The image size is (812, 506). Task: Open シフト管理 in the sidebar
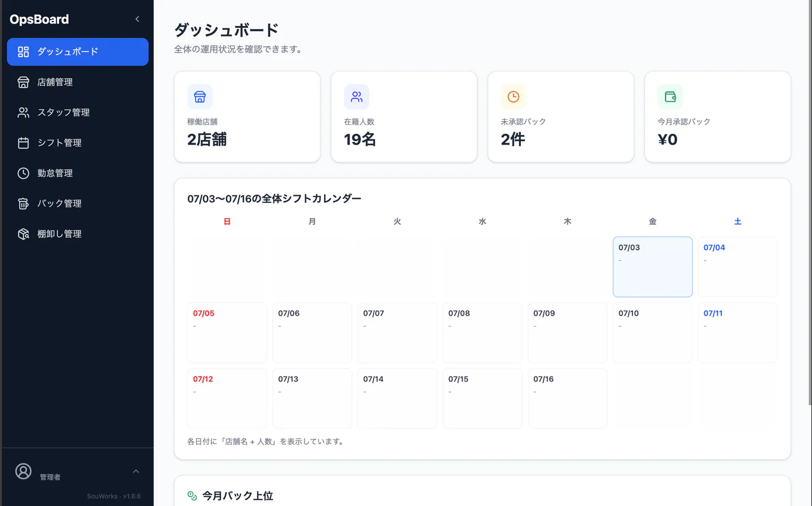(x=77, y=143)
